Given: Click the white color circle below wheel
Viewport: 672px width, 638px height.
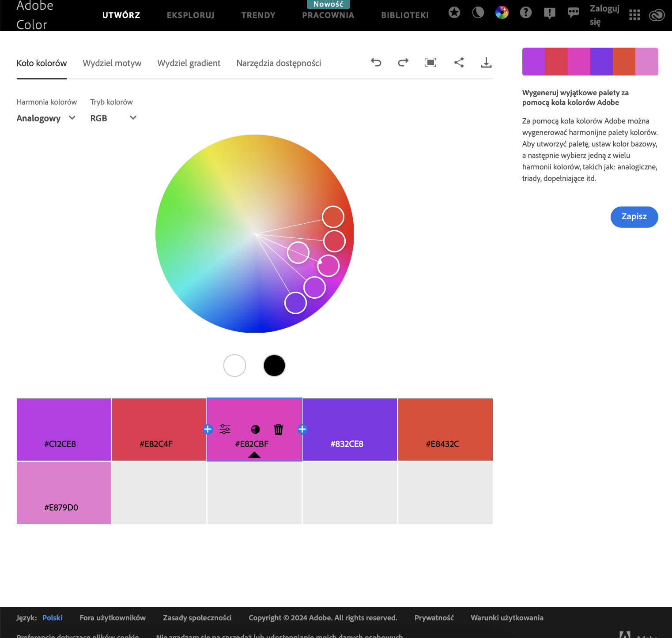Looking at the screenshot, I should tap(234, 365).
